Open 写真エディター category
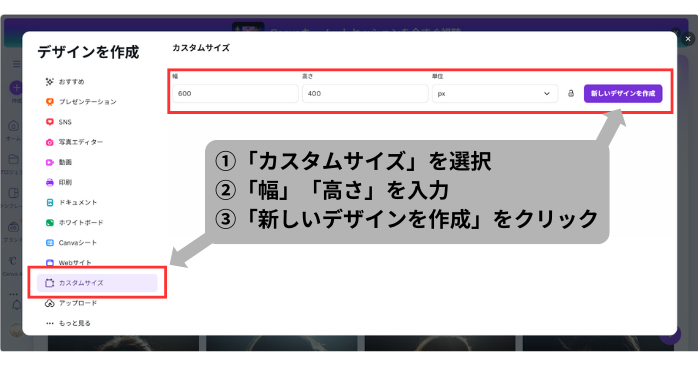The height and width of the screenshot is (365, 698). [97, 142]
